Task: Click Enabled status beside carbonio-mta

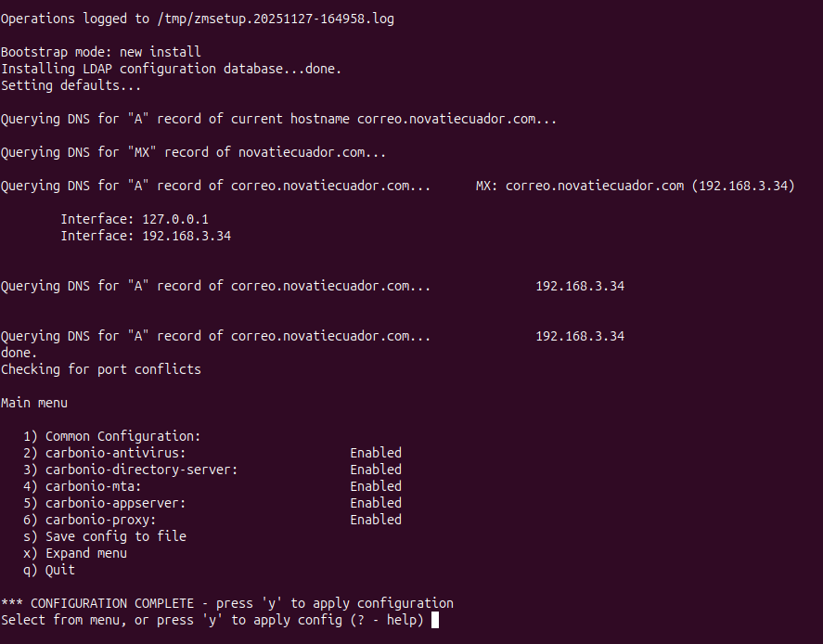Action: 376,486
